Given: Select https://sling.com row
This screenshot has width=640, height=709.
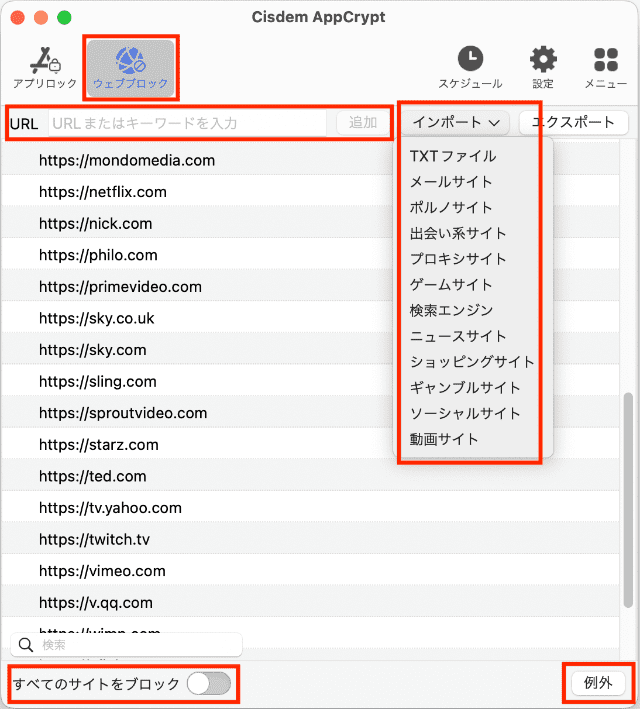Looking at the screenshot, I should click(x=310, y=382).
